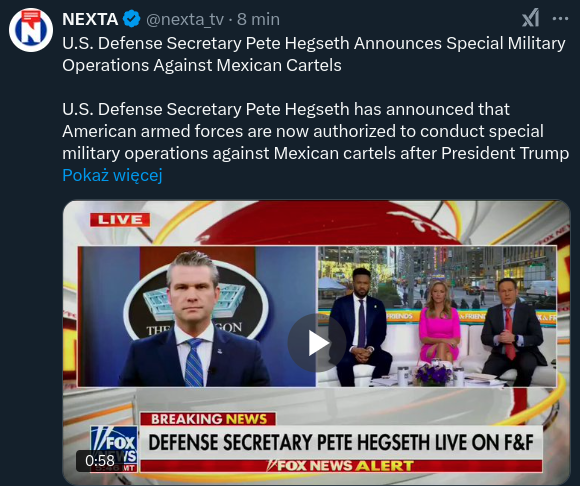Click the tweet headline about Mexican cartels
Screen dimensions: 580x486
pyautogui.click(x=314, y=54)
